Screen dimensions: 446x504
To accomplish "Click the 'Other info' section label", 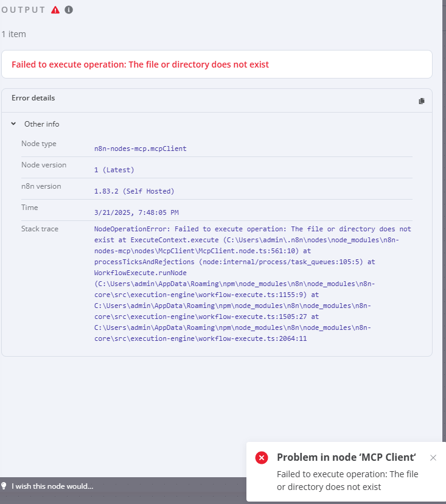I will point(41,124).
